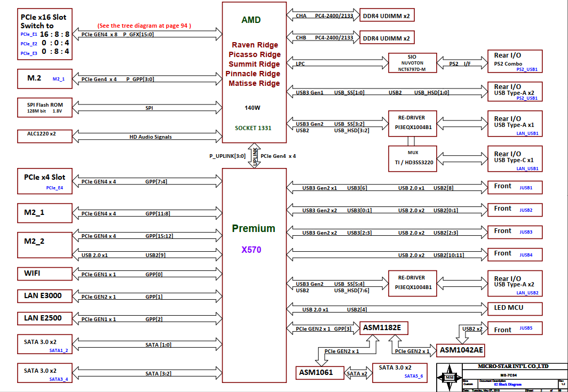Image resolution: width=568 pixels, height=392 pixels.
Task: Click the LAN E2500 block
Action: 44,319
